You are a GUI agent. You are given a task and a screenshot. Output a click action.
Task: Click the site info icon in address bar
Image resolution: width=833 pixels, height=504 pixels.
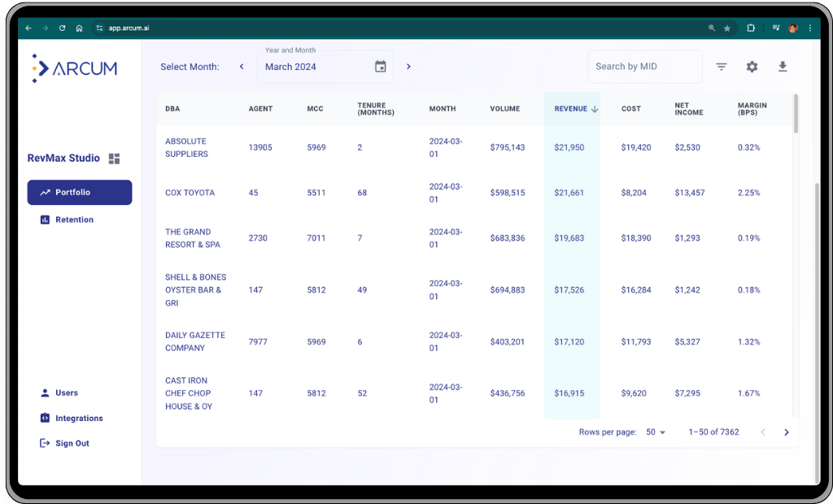coord(99,28)
